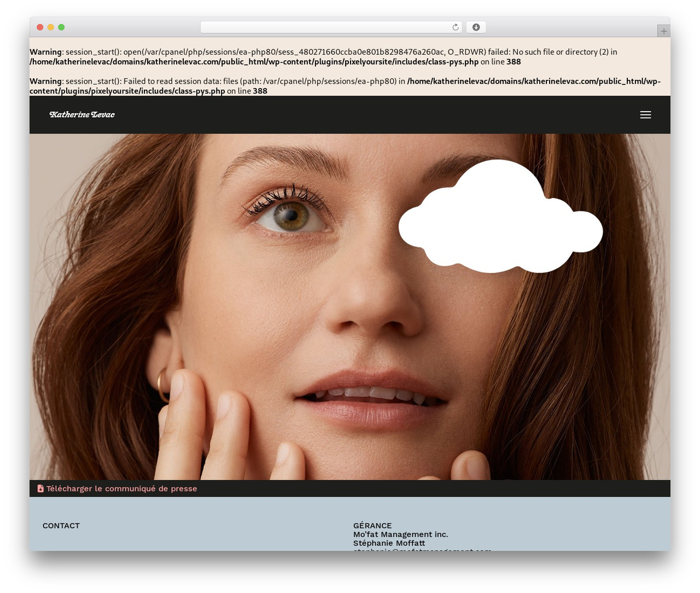
Task: Click the Katherine Levac site logo
Action: pos(82,114)
